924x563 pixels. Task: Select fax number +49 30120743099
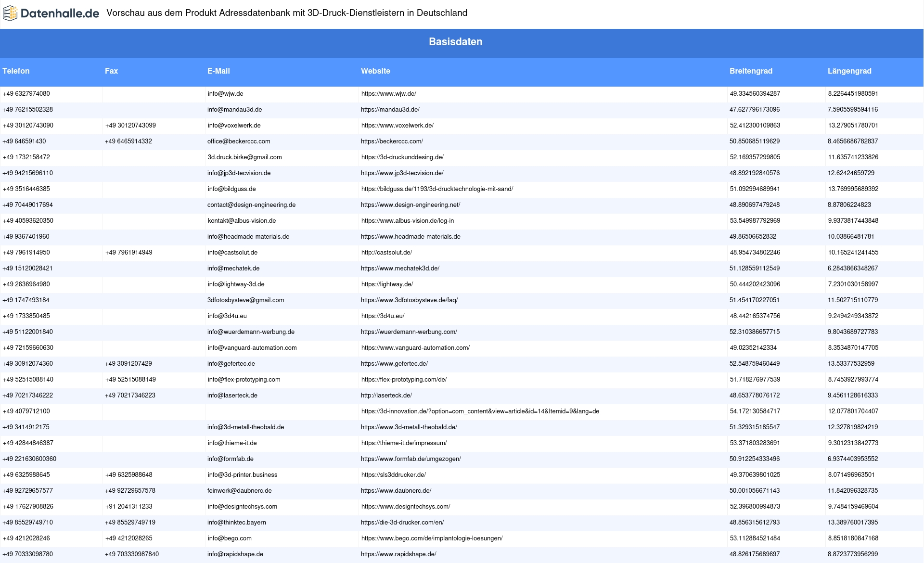coord(130,126)
